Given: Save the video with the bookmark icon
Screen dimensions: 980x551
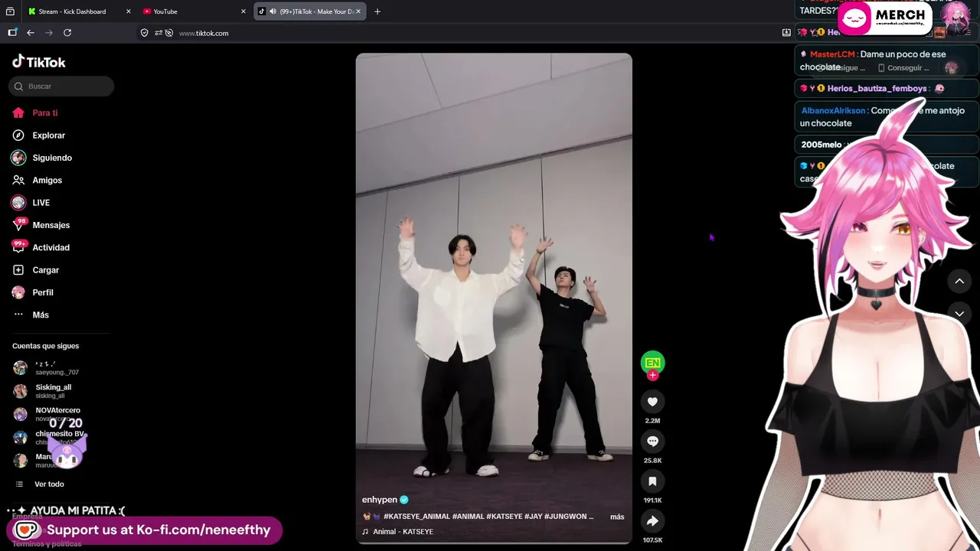Looking at the screenshot, I should pyautogui.click(x=652, y=481).
